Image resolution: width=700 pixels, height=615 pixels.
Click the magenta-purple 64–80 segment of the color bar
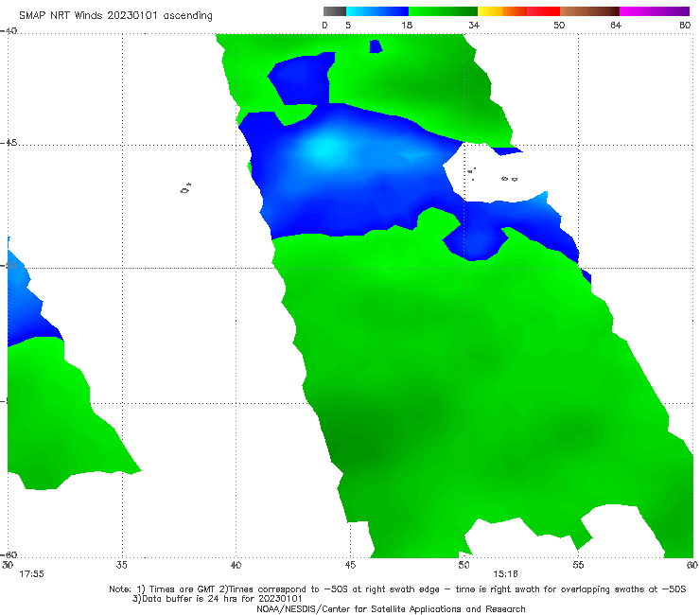point(655,11)
